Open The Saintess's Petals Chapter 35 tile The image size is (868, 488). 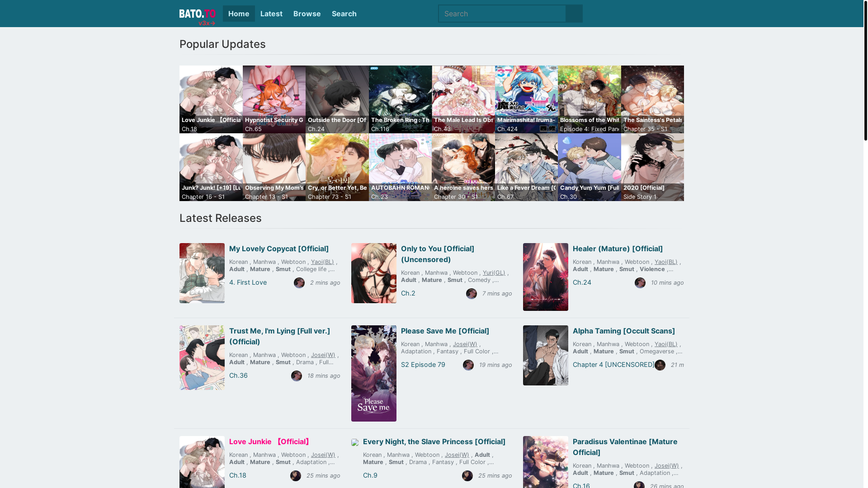tap(652, 99)
